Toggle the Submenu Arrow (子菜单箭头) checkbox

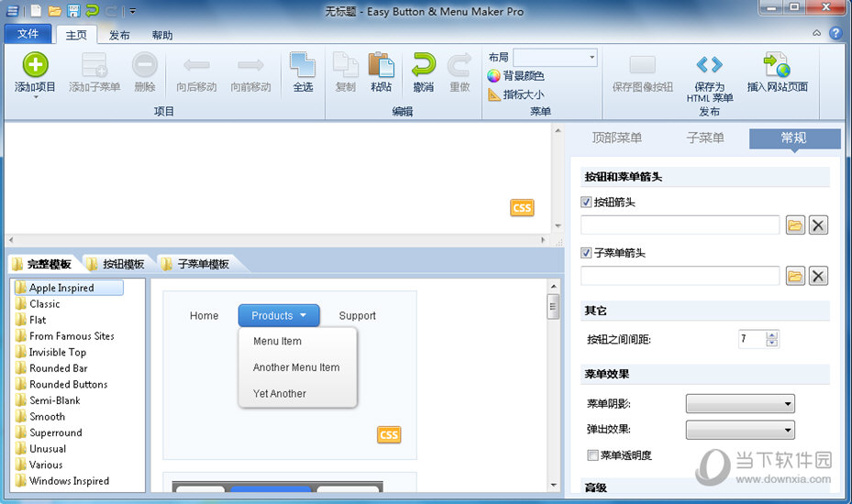click(x=586, y=253)
